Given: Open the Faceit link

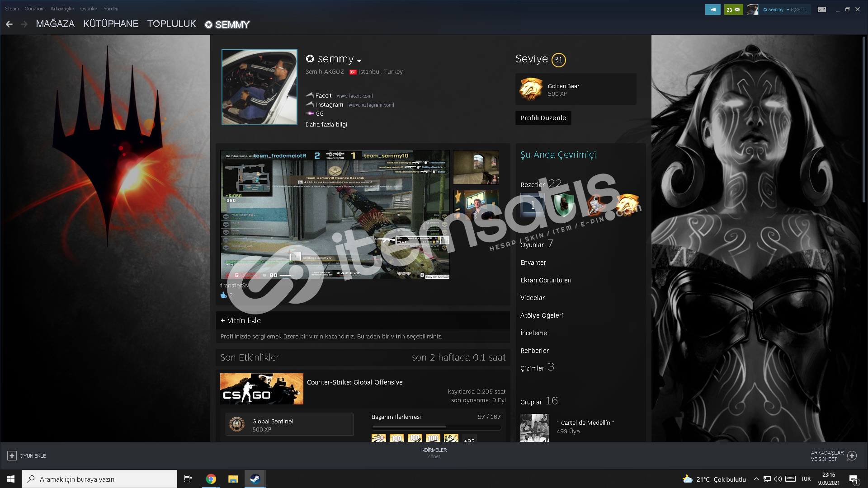Looking at the screenshot, I should [323, 96].
